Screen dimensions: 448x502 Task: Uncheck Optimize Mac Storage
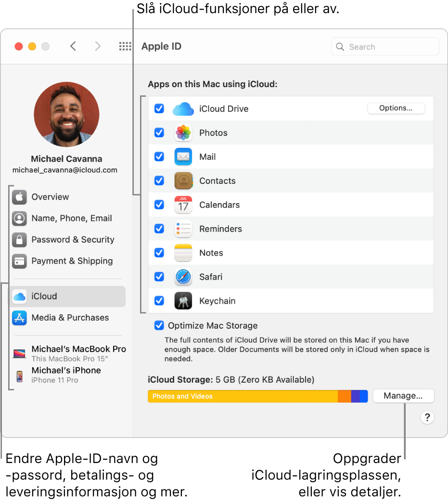tap(159, 325)
